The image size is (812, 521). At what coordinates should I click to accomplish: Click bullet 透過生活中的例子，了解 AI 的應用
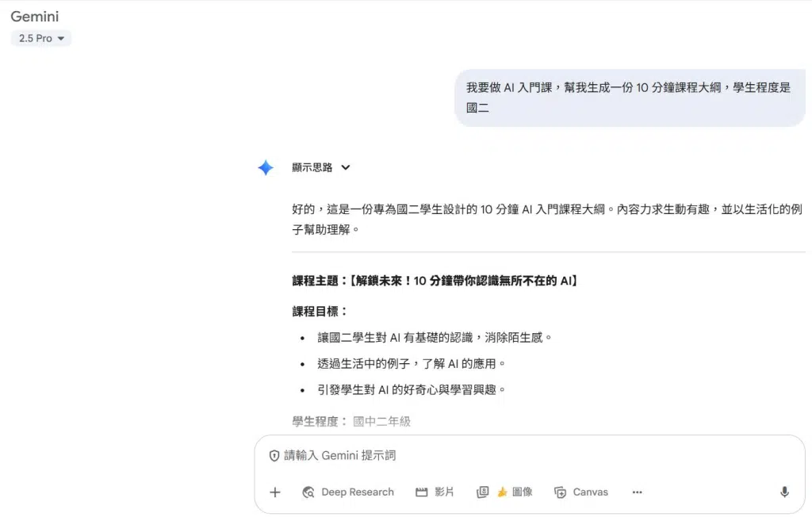tap(412, 363)
